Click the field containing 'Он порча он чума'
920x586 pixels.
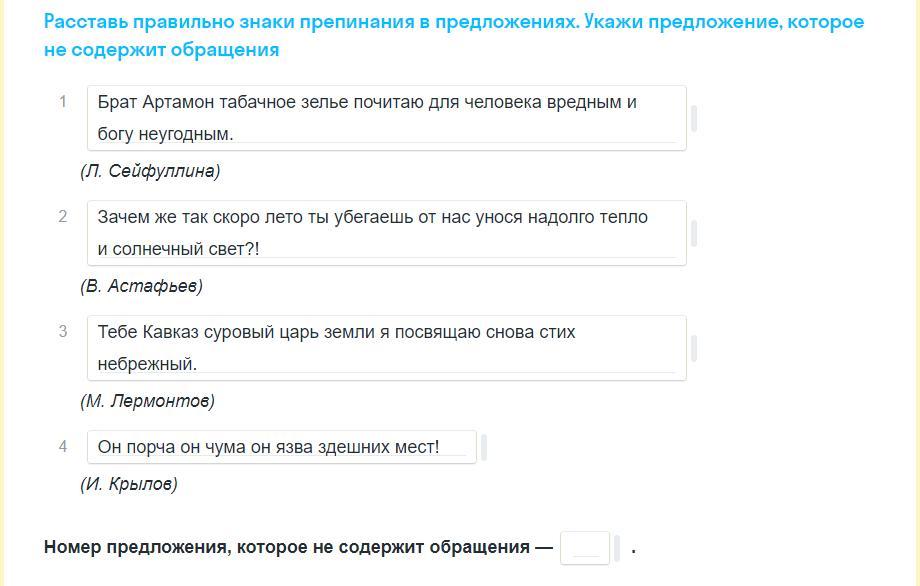click(x=282, y=447)
